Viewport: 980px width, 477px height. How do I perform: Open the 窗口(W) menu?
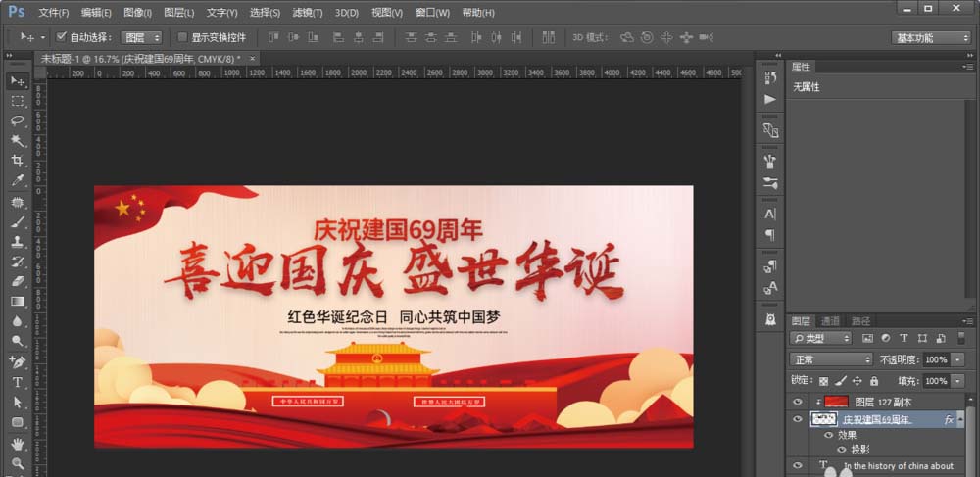tap(432, 13)
